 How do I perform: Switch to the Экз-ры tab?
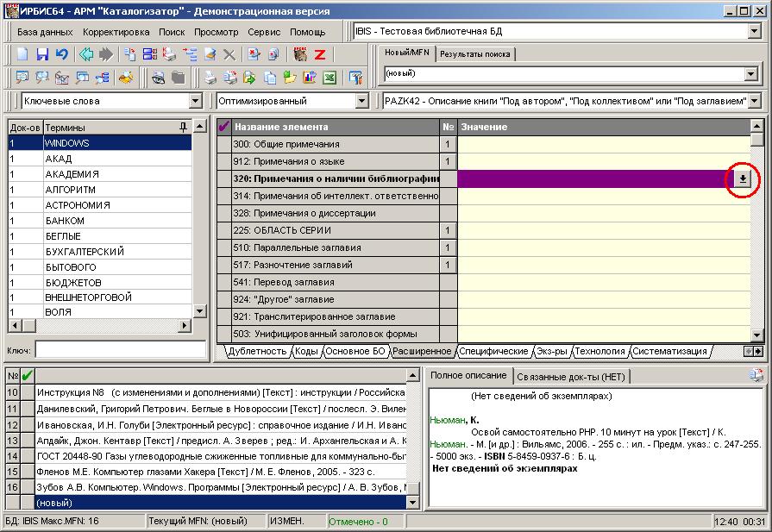(x=552, y=351)
